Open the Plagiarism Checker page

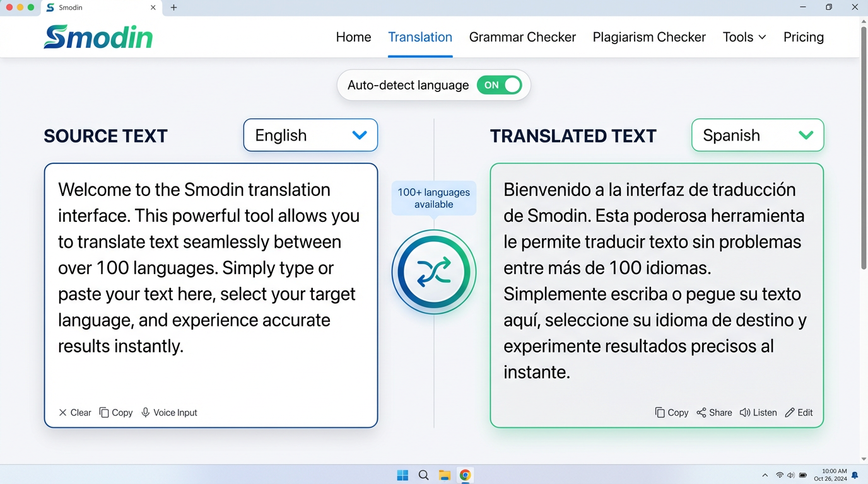tap(648, 37)
